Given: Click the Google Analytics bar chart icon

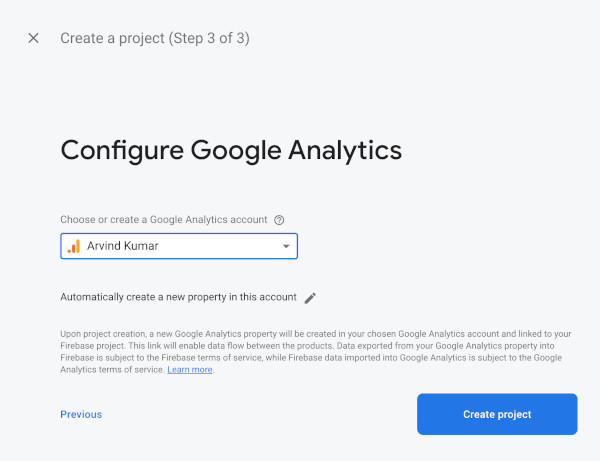Looking at the screenshot, I should point(74,246).
